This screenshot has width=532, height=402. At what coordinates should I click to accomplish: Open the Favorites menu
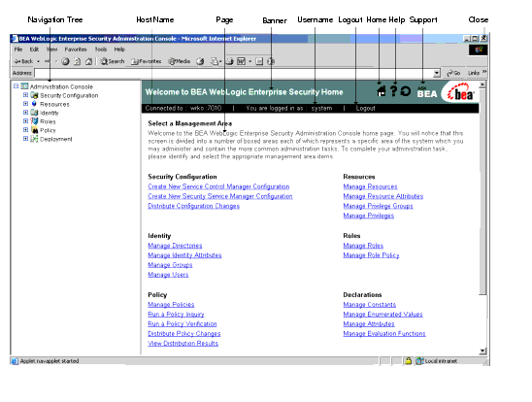click(x=76, y=50)
